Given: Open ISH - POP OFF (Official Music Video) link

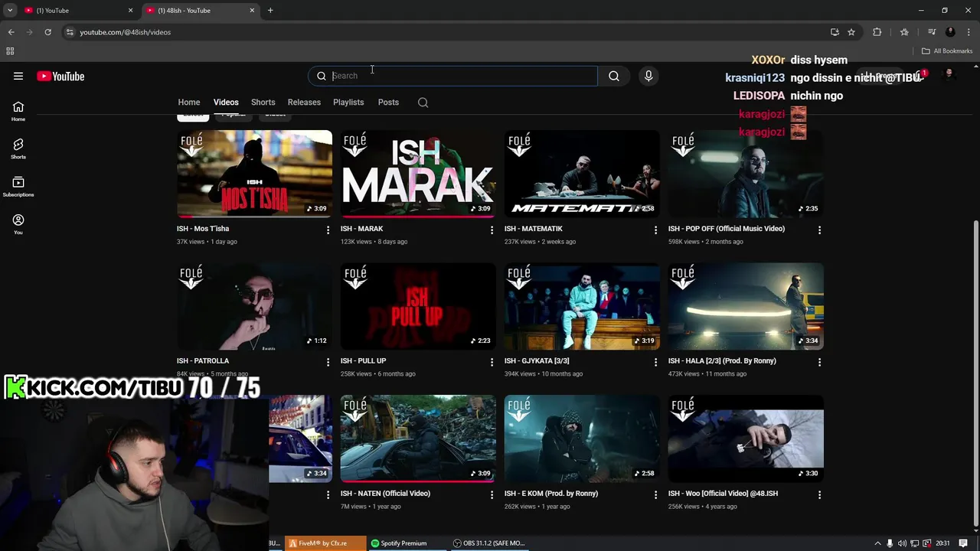Looking at the screenshot, I should click(x=726, y=229).
